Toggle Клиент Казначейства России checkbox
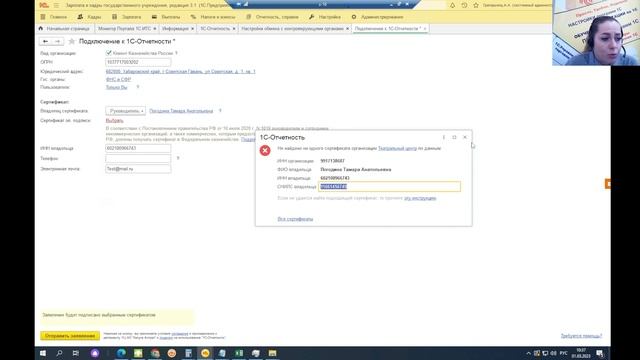The image size is (640, 360). click(x=109, y=53)
